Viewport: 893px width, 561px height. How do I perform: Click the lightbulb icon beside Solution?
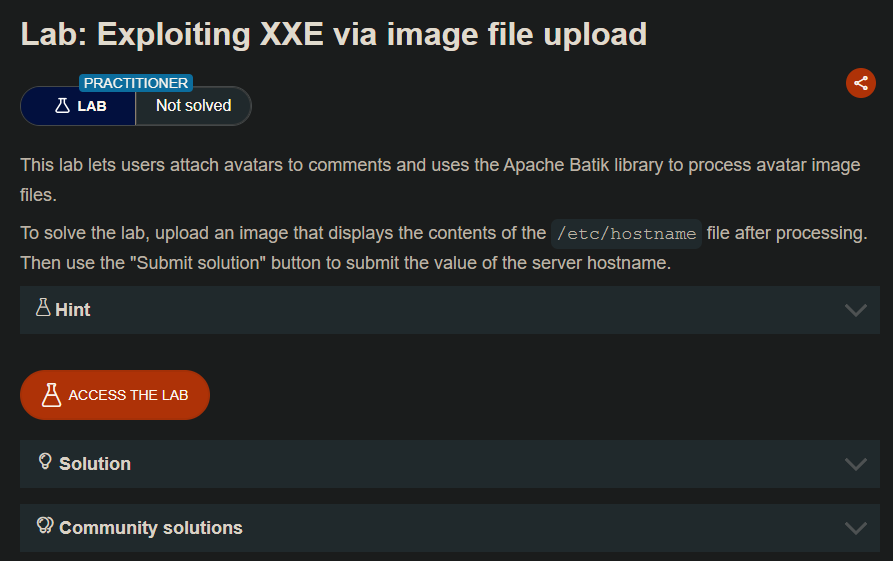coord(44,462)
